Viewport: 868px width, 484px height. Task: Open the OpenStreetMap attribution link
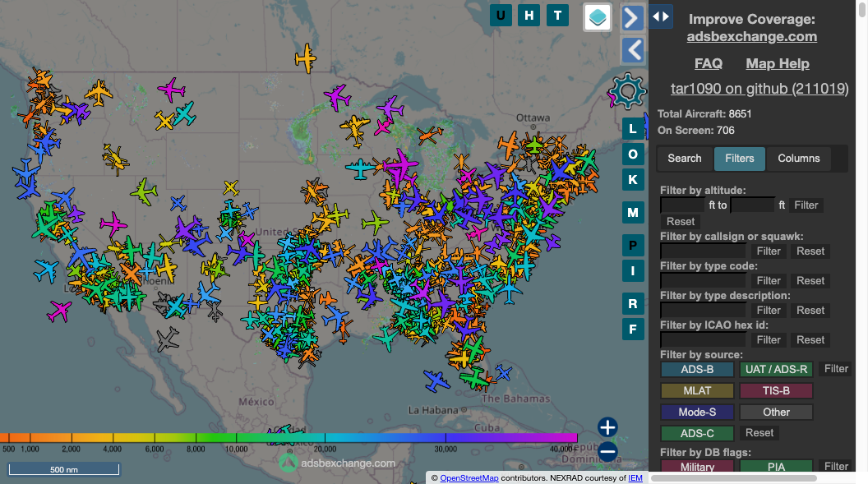tap(469, 478)
